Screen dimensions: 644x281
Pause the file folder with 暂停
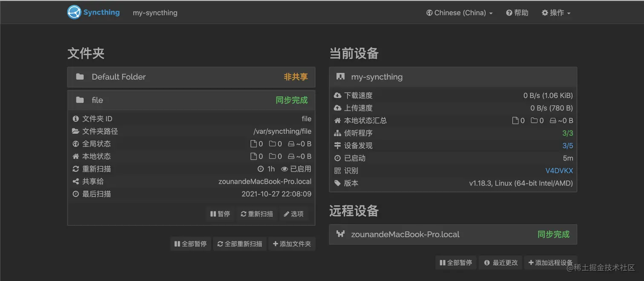[220, 214]
